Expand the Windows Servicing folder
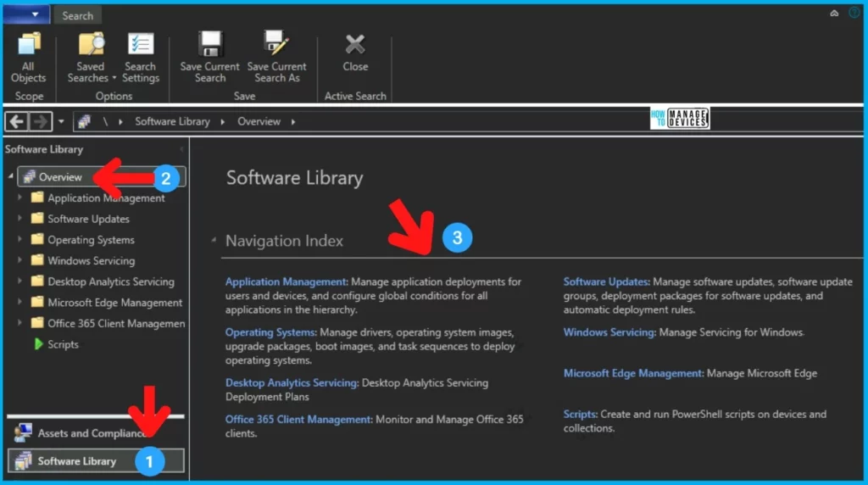868x485 pixels. (19, 259)
